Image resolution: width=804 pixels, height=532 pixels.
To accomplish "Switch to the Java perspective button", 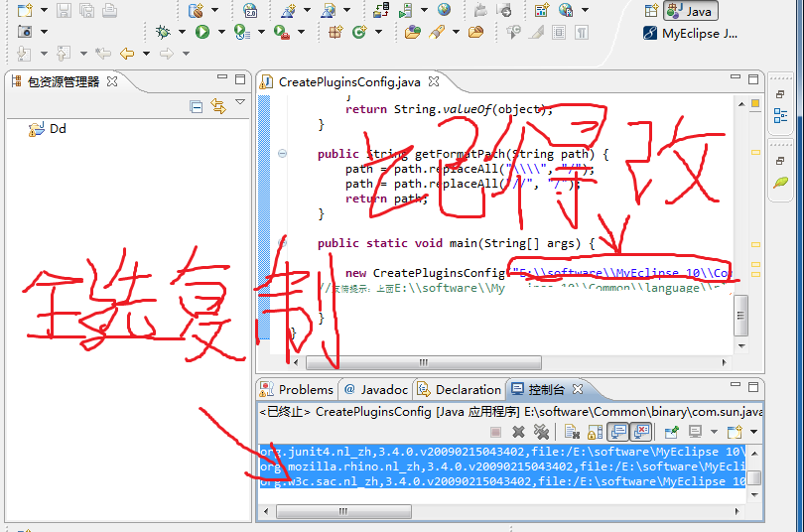I will (691, 11).
